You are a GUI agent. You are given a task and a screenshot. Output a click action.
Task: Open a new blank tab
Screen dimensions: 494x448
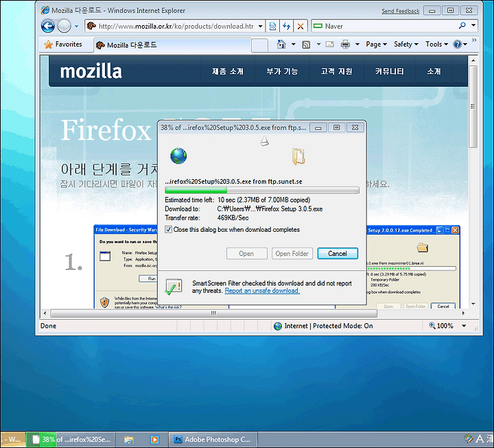[x=260, y=46]
